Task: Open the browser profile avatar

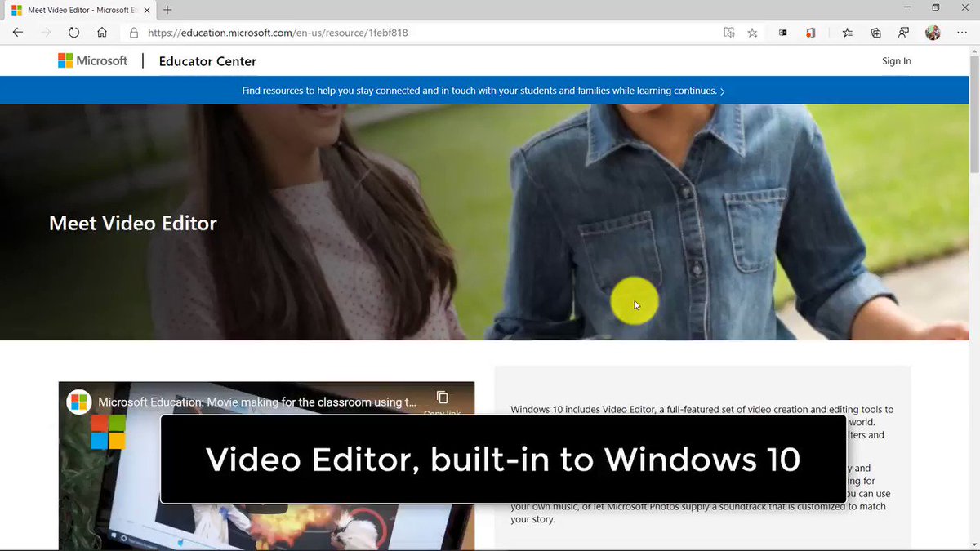Action: [933, 33]
